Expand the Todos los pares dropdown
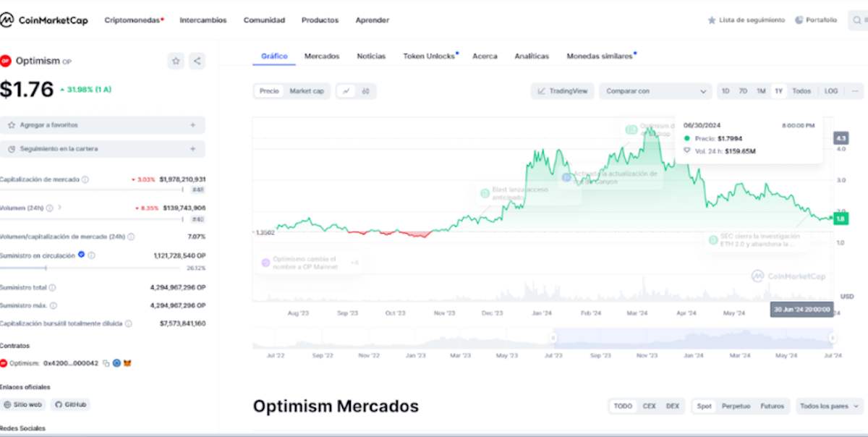This screenshot has height=437, width=868. click(827, 407)
